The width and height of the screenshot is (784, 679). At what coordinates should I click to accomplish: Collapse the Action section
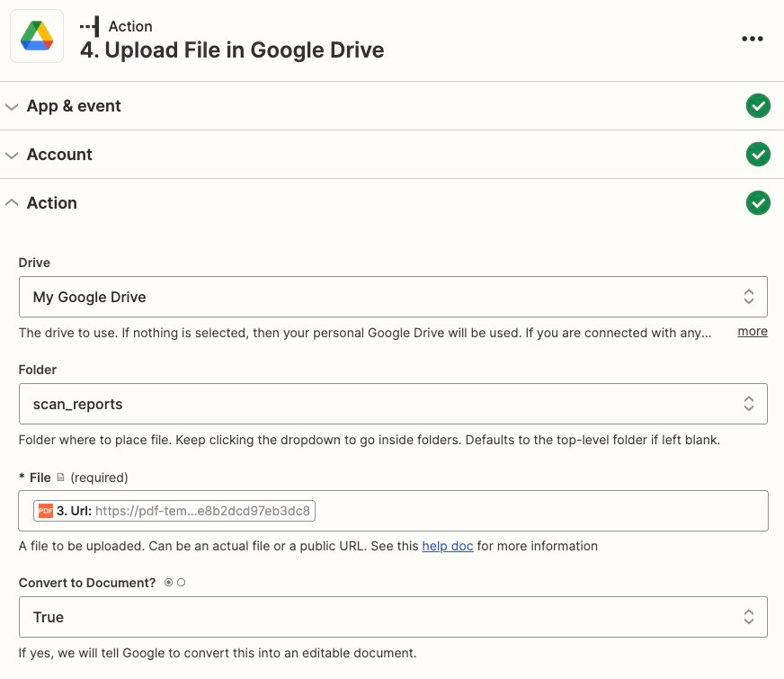pos(392,203)
